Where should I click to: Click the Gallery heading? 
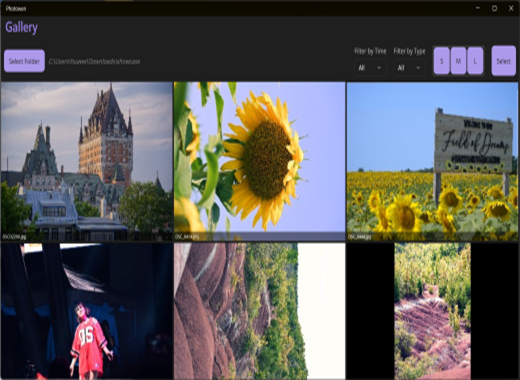click(x=21, y=27)
